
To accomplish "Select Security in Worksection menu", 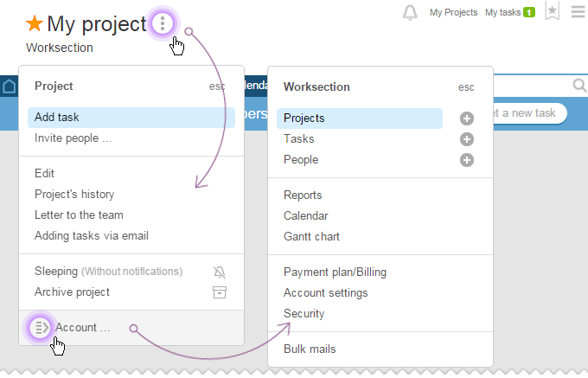I will click(304, 313).
